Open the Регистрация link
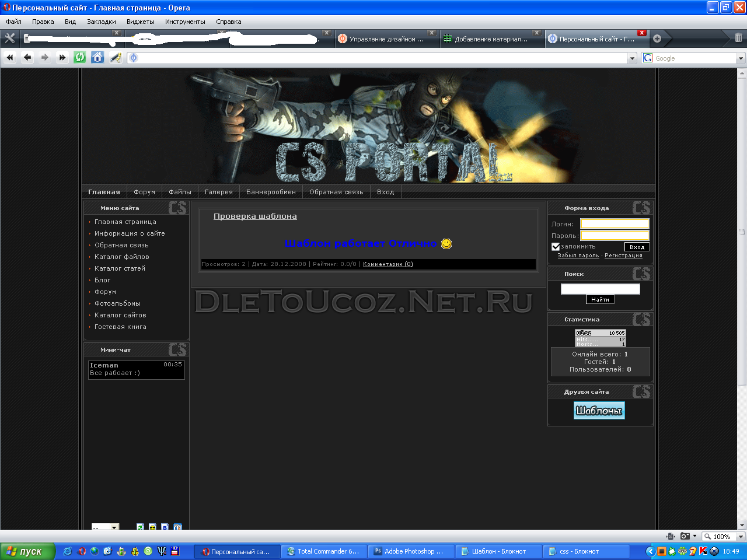 coord(623,256)
